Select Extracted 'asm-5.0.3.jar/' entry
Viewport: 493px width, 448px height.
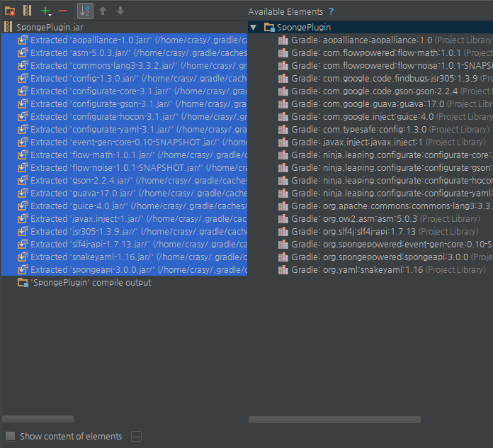pos(124,53)
